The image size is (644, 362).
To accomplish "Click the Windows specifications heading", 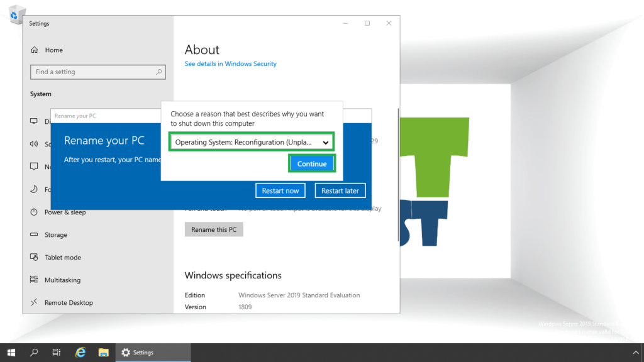I will tap(233, 275).
